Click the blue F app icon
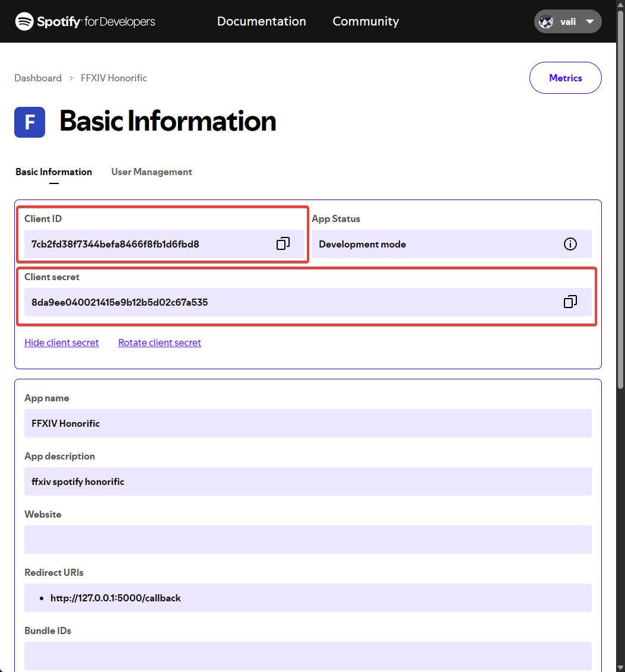This screenshot has height=672, width=625. [x=30, y=122]
